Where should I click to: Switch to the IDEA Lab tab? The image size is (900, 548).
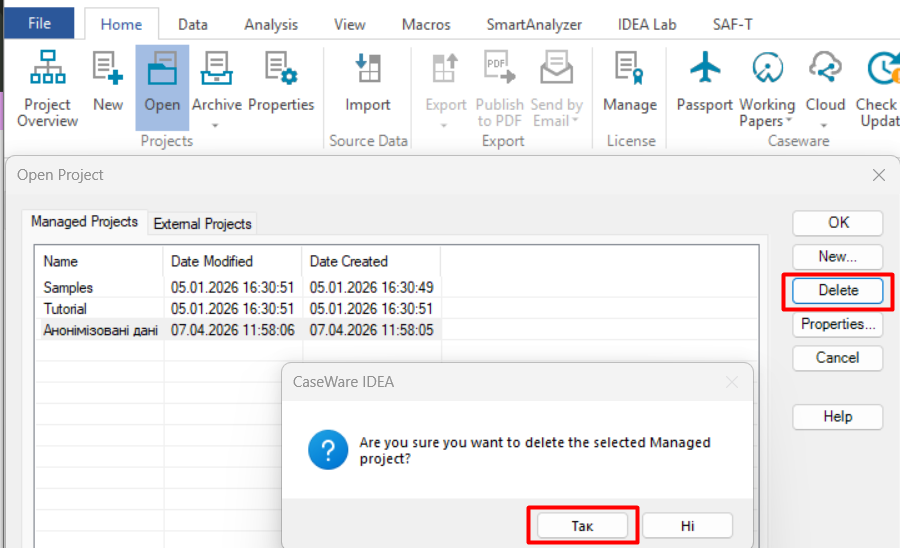(647, 24)
